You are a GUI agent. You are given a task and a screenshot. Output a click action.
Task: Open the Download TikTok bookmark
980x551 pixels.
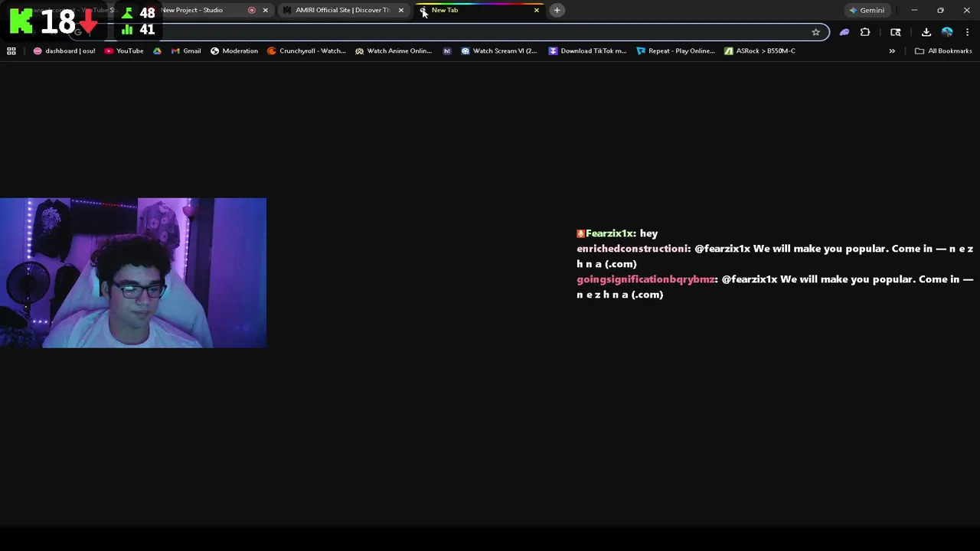[x=587, y=51]
